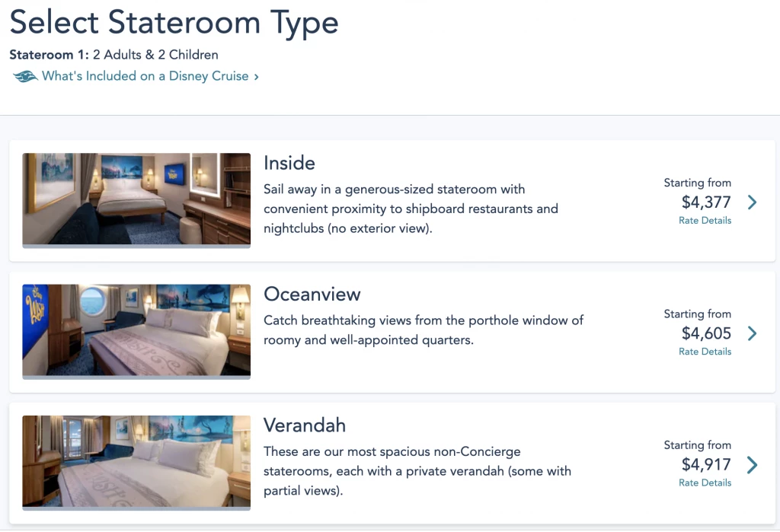780x532 pixels.
Task: Click the Inside stateroom photo
Action: 136,200
